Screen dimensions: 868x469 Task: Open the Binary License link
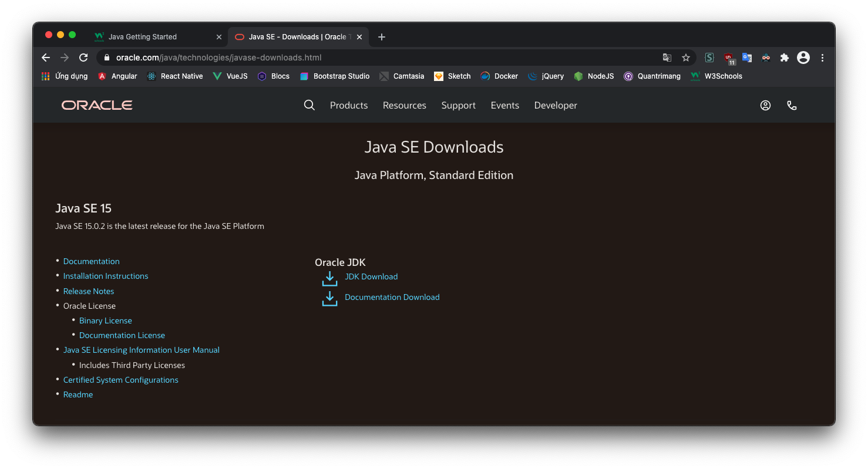pyautogui.click(x=106, y=320)
